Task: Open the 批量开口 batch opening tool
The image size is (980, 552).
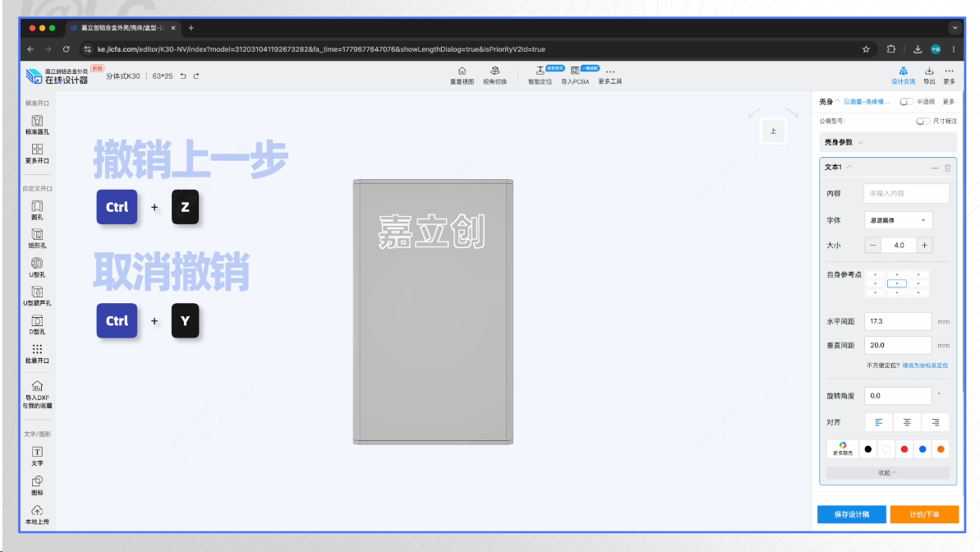Action: (37, 354)
